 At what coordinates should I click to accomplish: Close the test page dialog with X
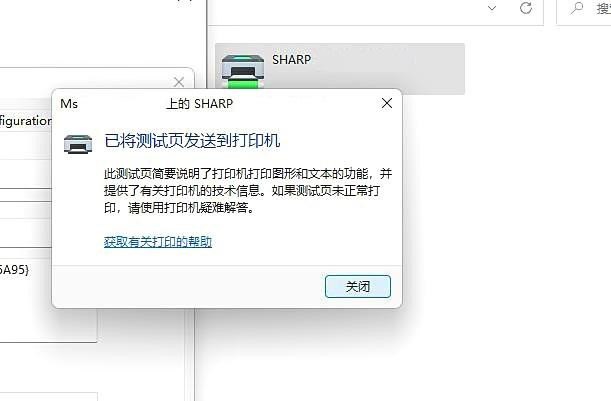[387, 103]
